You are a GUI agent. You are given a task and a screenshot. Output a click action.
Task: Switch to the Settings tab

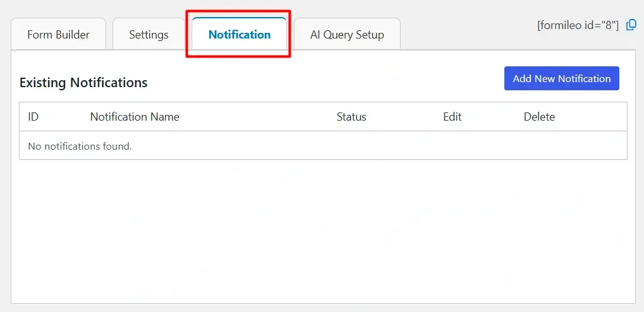coord(149,35)
